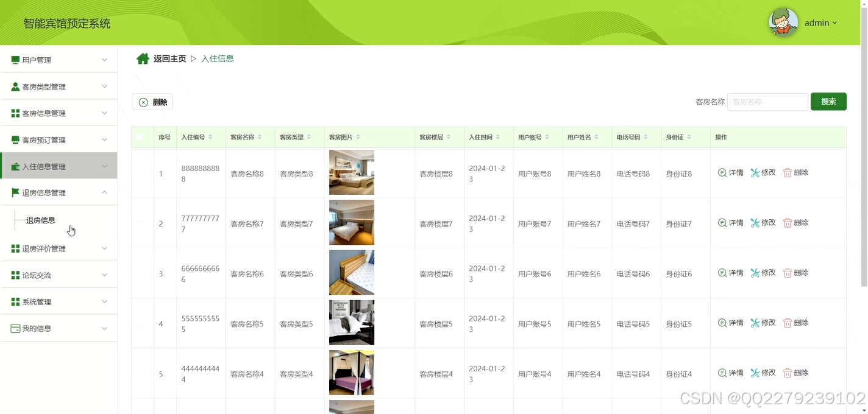
Task: Check the select-all checkbox in table header
Action: point(138,137)
